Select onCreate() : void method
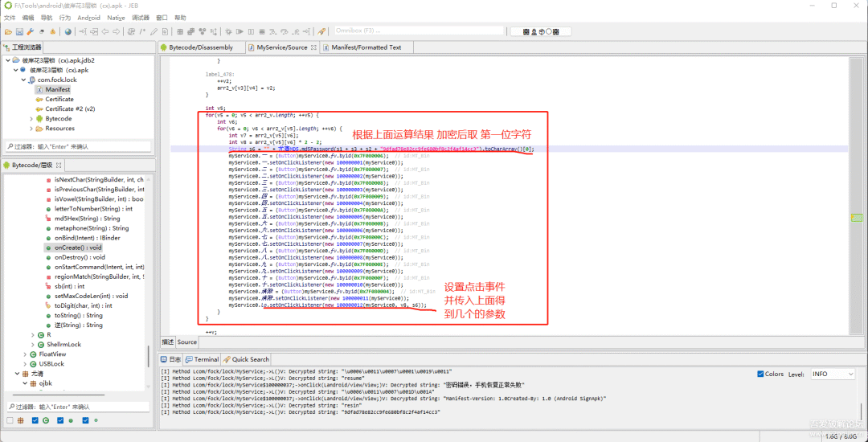The height and width of the screenshot is (442, 868). click(77, 248)
